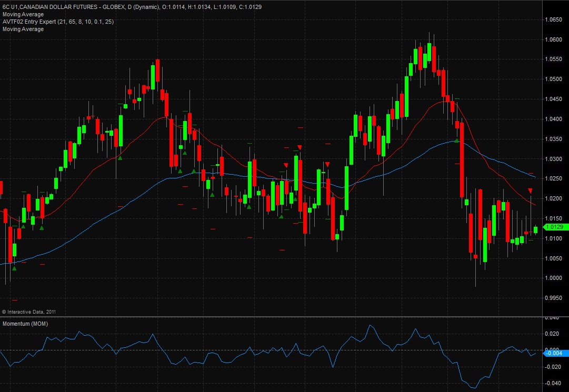Click the 1.0300 price axis label

(554, 159)
